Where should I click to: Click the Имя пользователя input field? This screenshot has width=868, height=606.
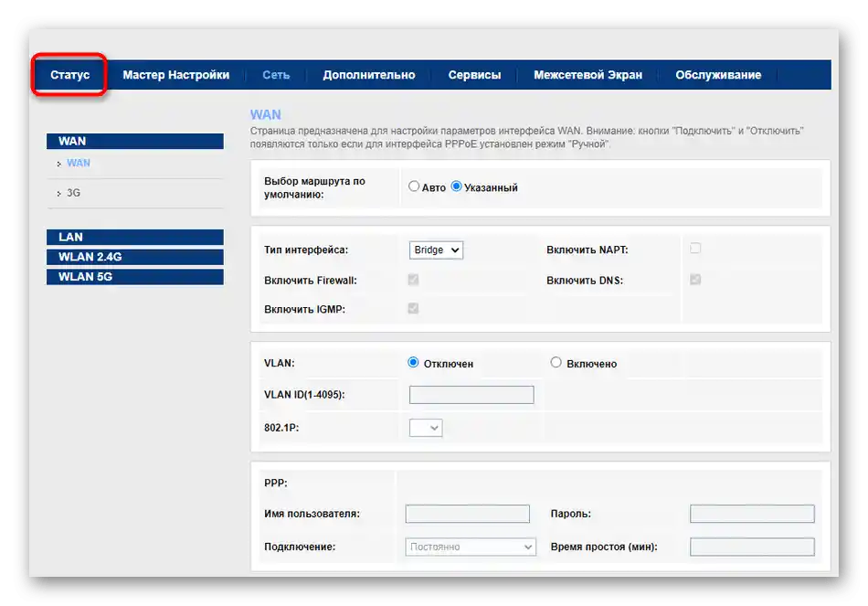coord(468,514)
